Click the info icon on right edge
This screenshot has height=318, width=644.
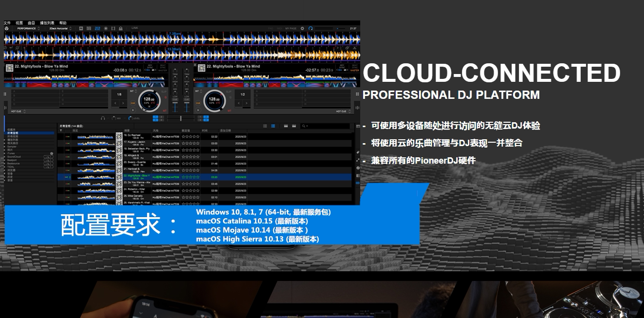click(x=358, y=168)
